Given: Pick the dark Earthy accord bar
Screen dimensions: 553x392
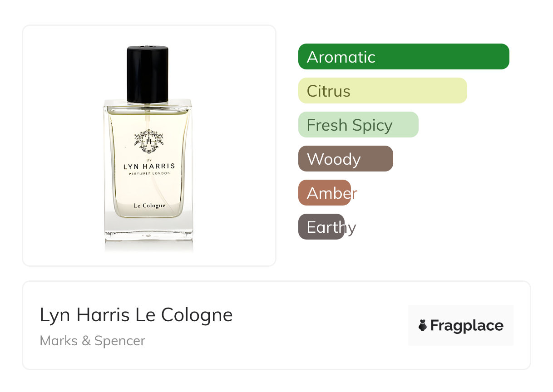Looking at the screenshot, I should point(321,227).
